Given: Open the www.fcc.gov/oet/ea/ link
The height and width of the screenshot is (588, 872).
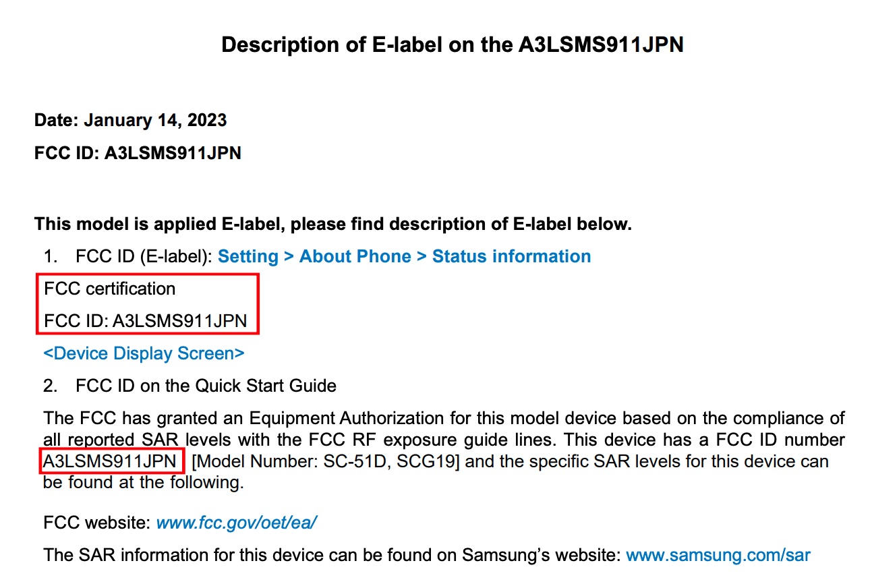Looking at the screenshot, I should click(x=237, y=523).
